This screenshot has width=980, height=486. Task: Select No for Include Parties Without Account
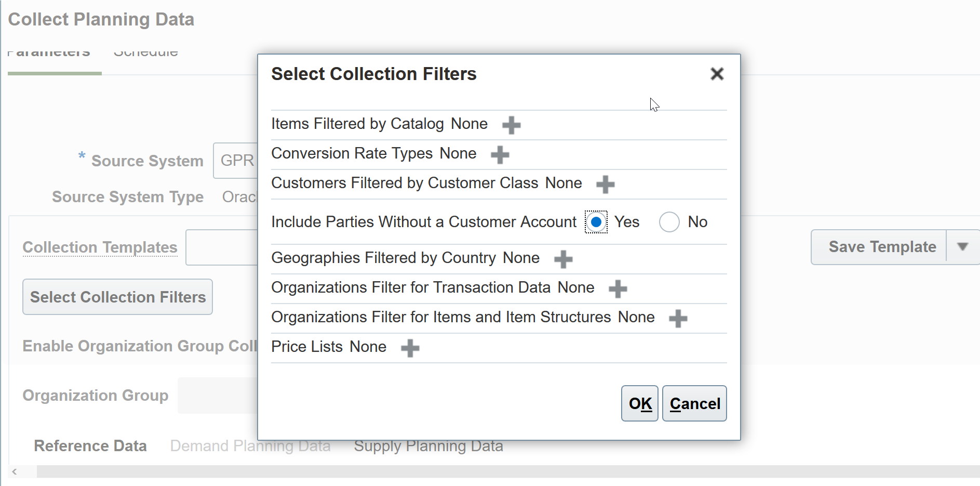click(x=669, y=222)
